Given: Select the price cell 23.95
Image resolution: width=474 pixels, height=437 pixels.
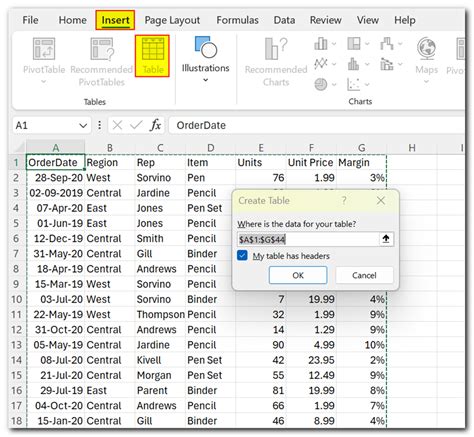Looking at the screenshot, I should click(x=311, y=360).
